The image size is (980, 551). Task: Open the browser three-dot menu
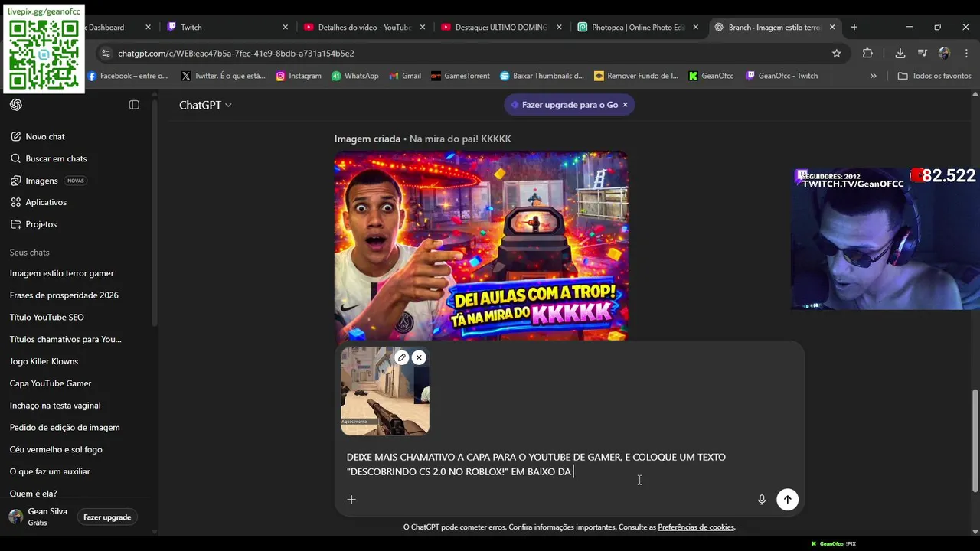click(x=966, y=54)
